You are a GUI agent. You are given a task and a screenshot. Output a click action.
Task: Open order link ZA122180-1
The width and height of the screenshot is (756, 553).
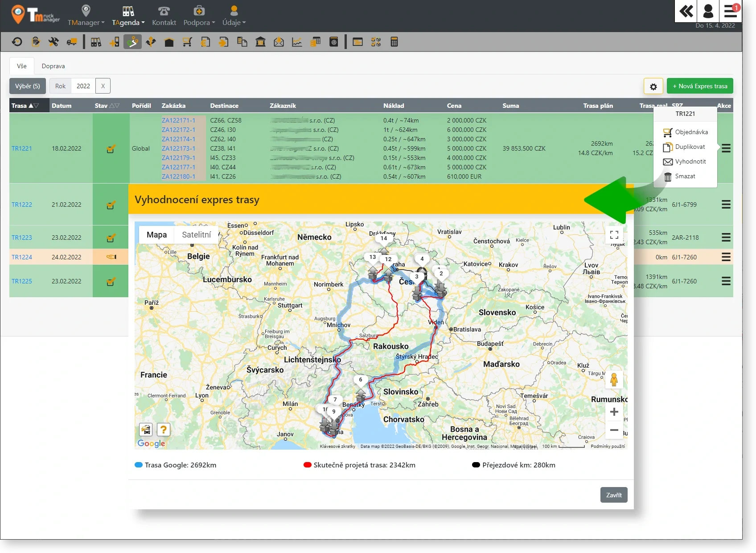pos(178,176)
